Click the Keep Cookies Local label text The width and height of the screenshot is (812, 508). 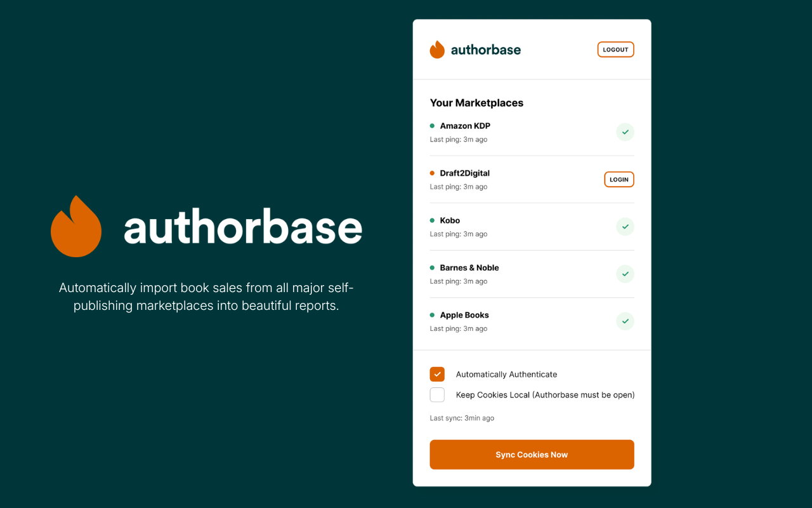545,395
